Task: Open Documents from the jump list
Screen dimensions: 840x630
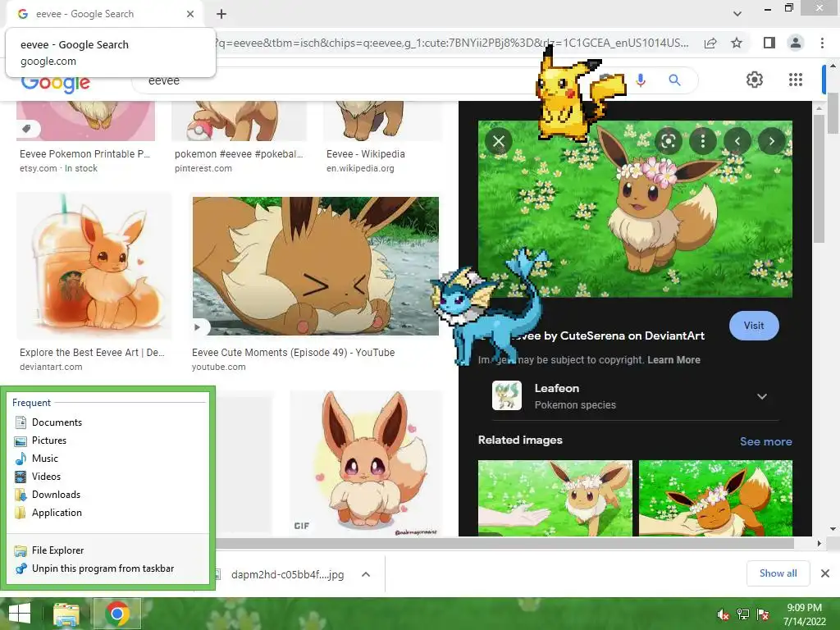Action: coord(107,422)
